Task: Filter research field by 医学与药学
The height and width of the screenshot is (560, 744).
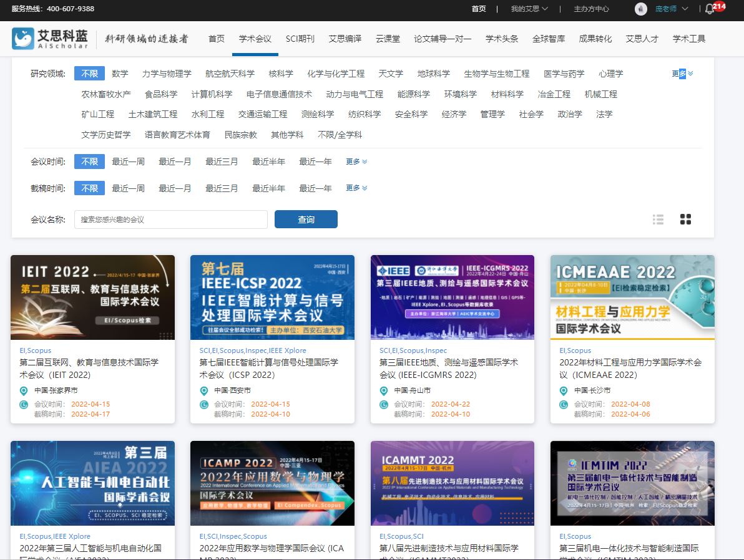Action: (x=564, y=74)
